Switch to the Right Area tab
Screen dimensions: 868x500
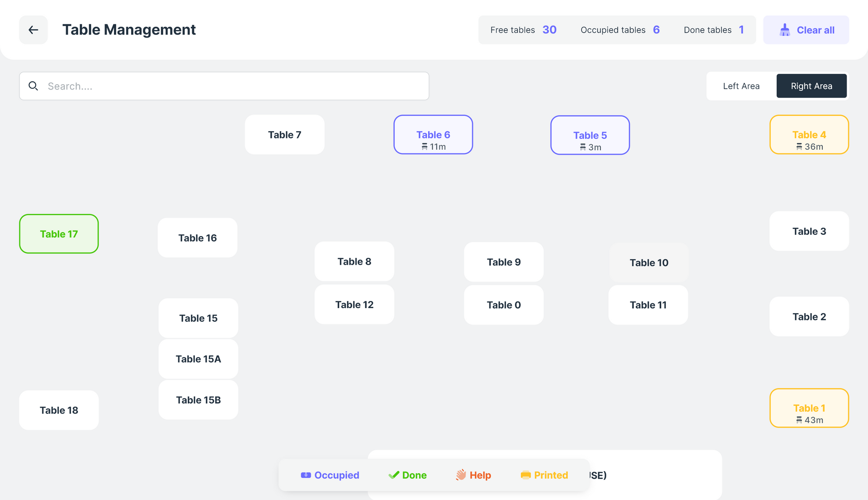(x=811, y=86)
